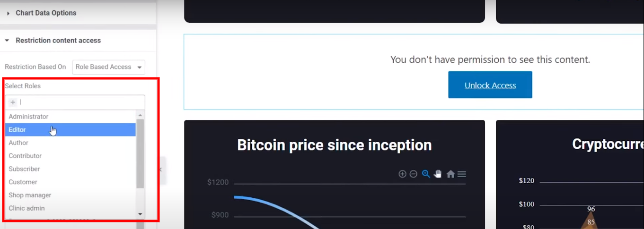Open the chart hamburger menu icon
Viewport: 644px width, 229px height.
(x=462, y=174)
